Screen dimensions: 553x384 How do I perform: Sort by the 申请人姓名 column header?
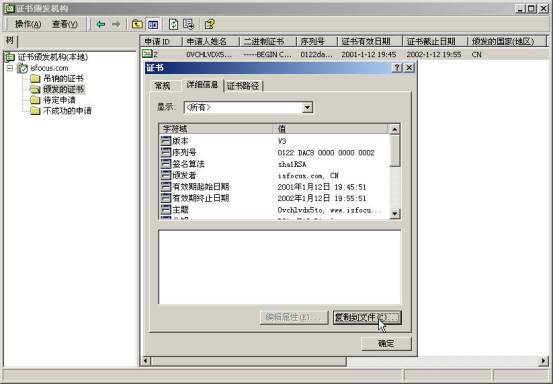pos(211,41)
